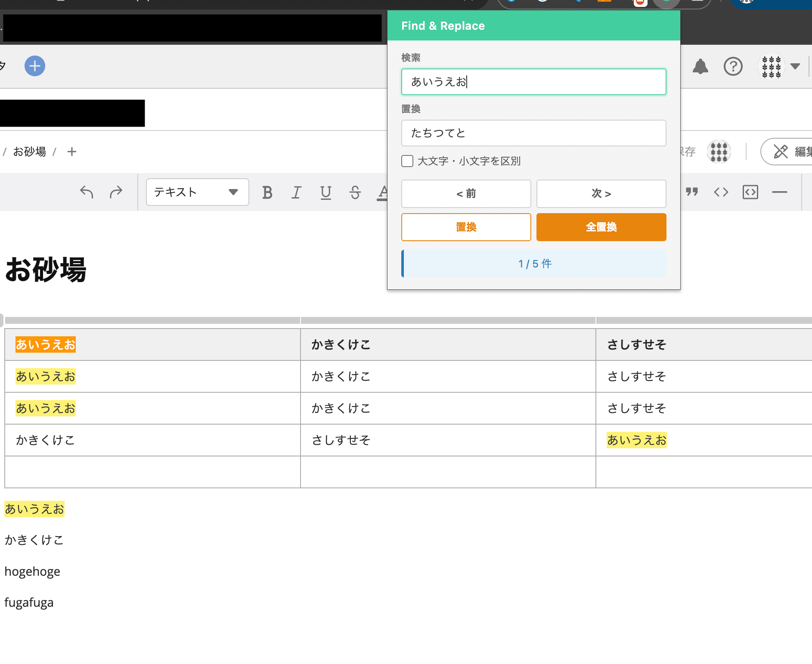This screenshot has height=664, width=812.
Task: Click the 全置換 button
Action: coord(601,227)
